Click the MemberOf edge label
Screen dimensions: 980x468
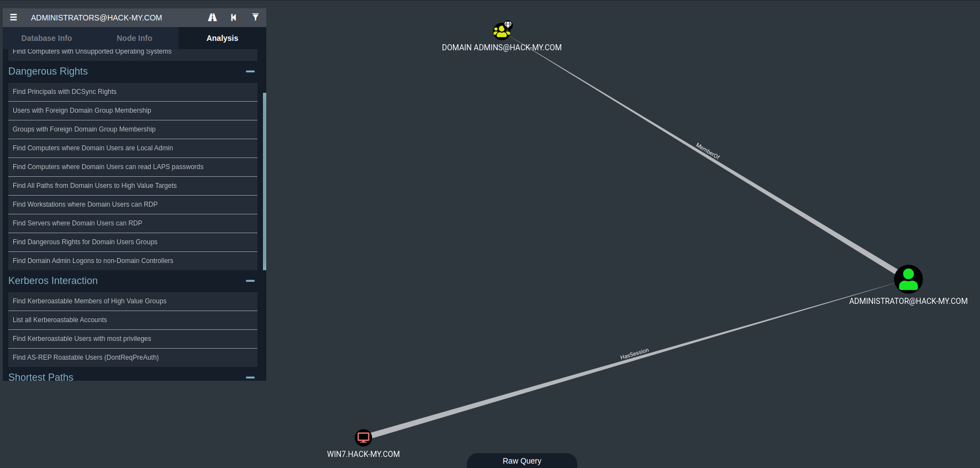pyautogui.click(x=708, y=151)
